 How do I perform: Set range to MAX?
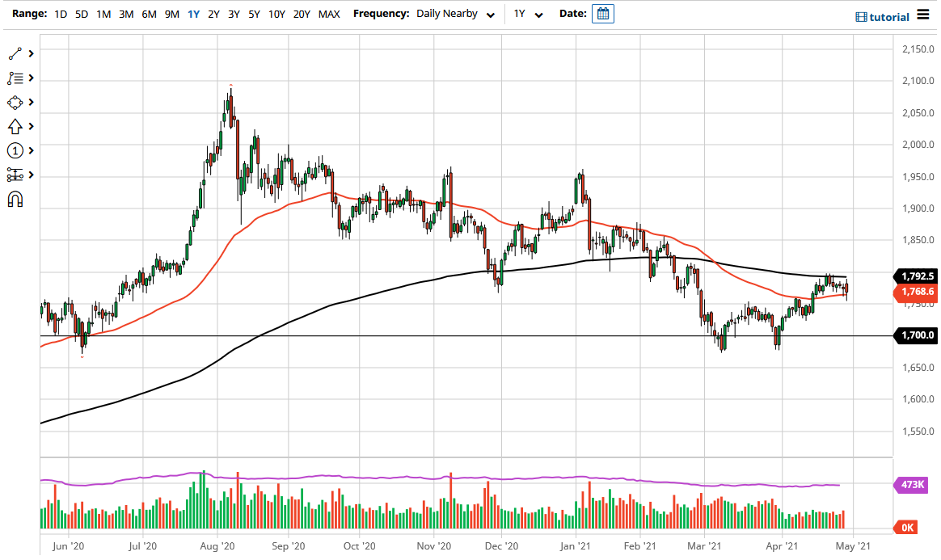pyautogui.click(x=329, y=14)
